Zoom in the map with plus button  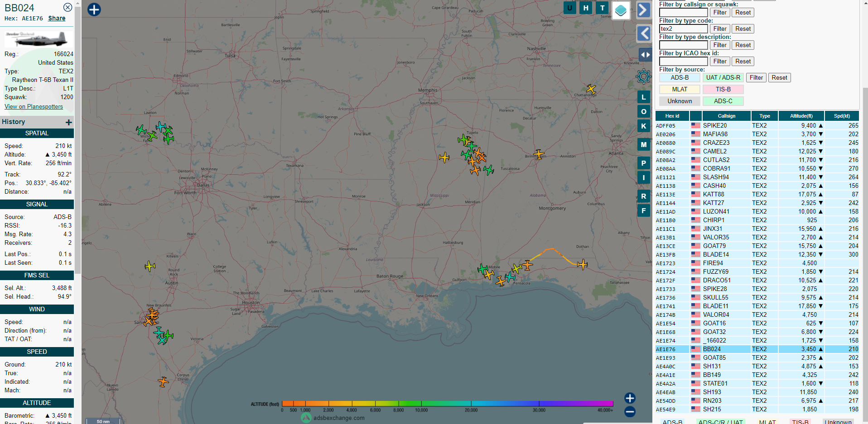point(630,398)
